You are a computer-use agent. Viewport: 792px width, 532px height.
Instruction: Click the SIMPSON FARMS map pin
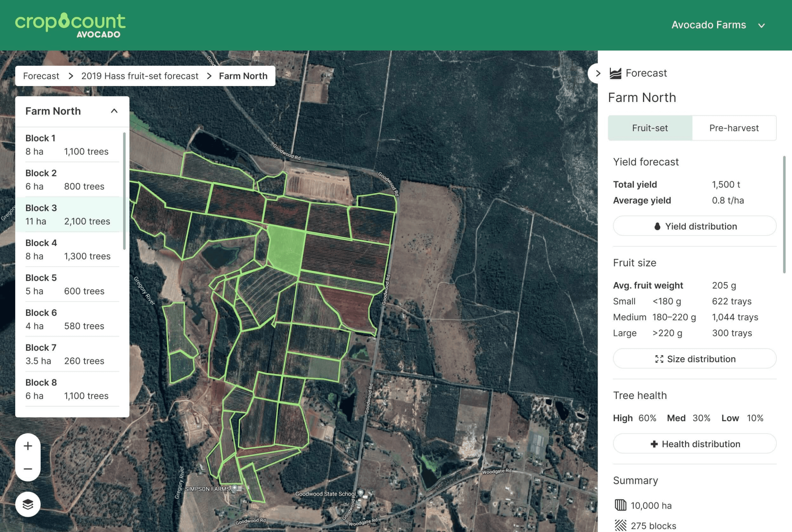pyautogui.click(x=235, y=488)
